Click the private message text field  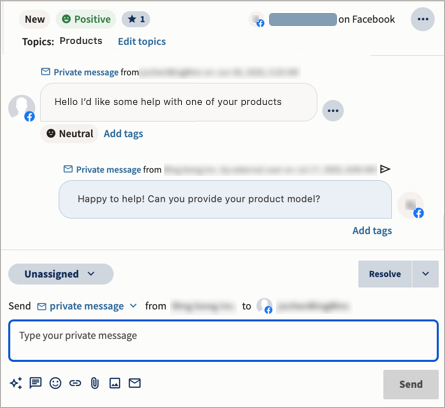[223, 341]
